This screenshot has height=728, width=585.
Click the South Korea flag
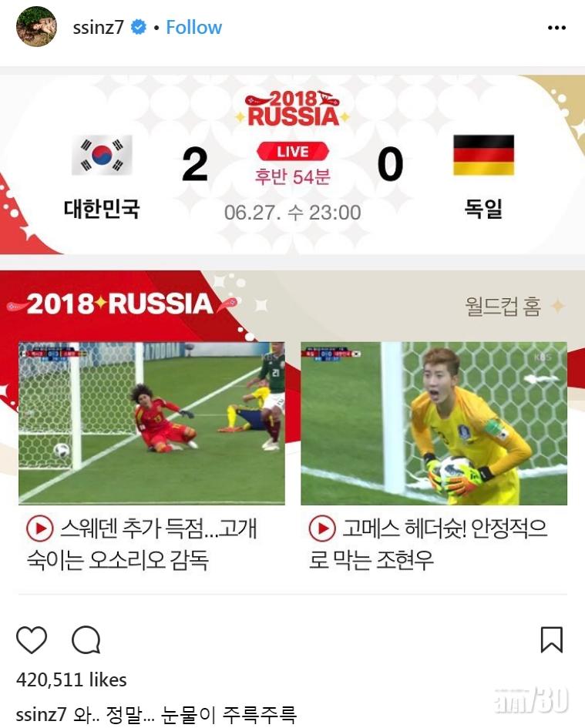102,155
